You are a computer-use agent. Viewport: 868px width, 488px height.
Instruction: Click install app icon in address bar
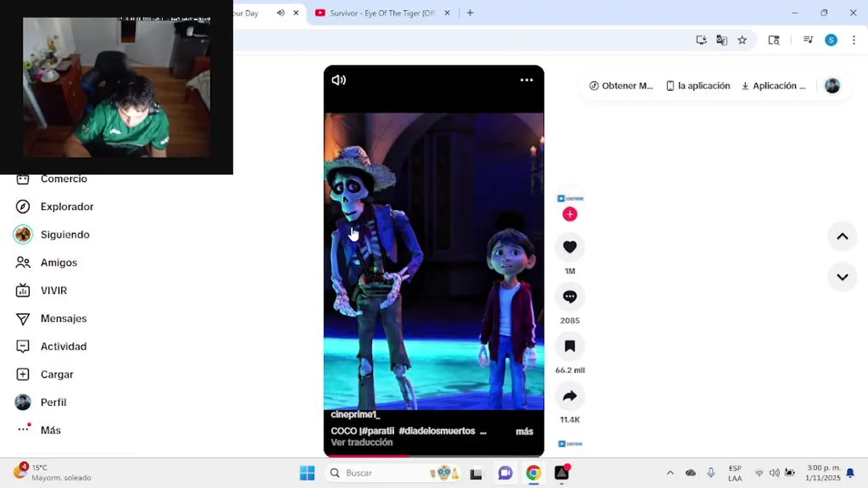tap(701, 40)
